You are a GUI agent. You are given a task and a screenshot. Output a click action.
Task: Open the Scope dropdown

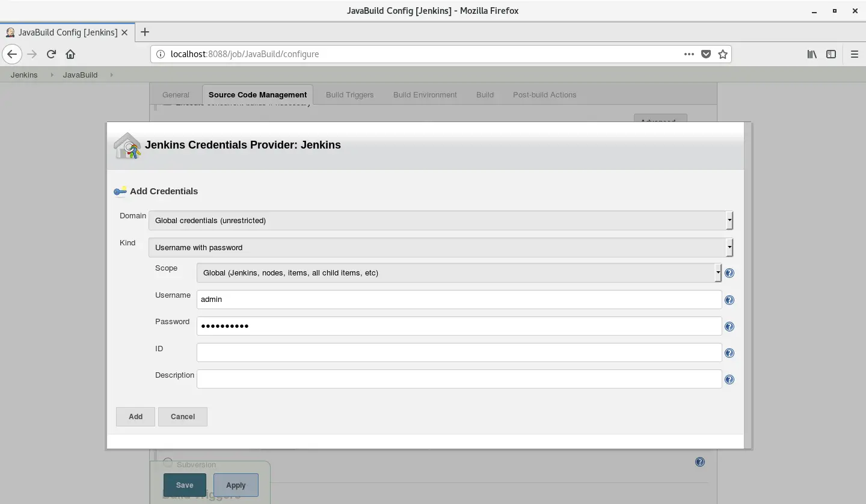pos(459,272)
